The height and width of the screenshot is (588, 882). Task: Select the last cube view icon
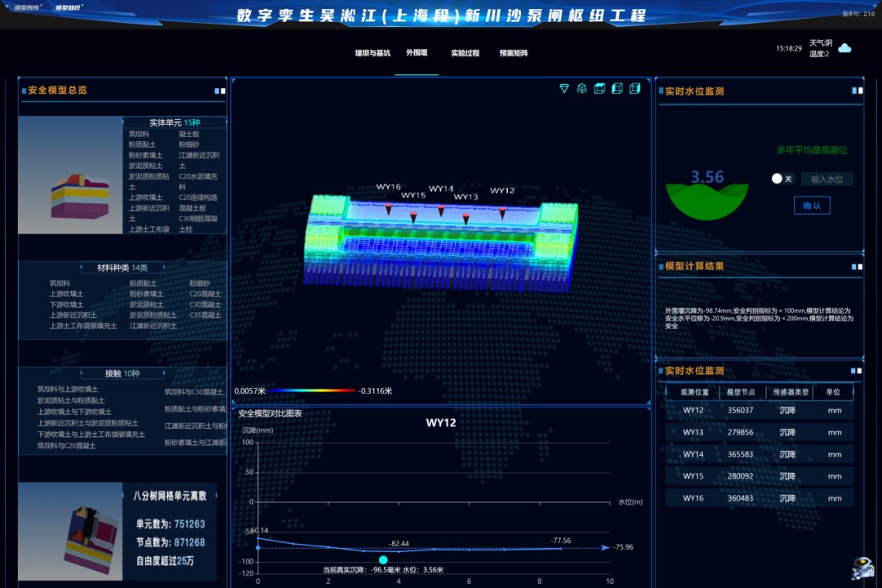(635, 88)
